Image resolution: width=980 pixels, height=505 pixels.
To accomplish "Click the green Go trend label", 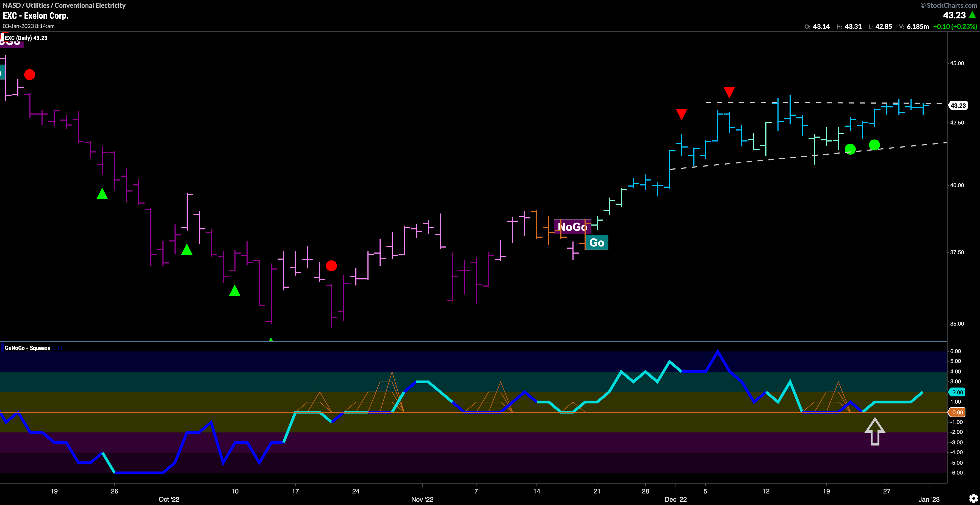I will pyautogui.click(x=597, y=243).
